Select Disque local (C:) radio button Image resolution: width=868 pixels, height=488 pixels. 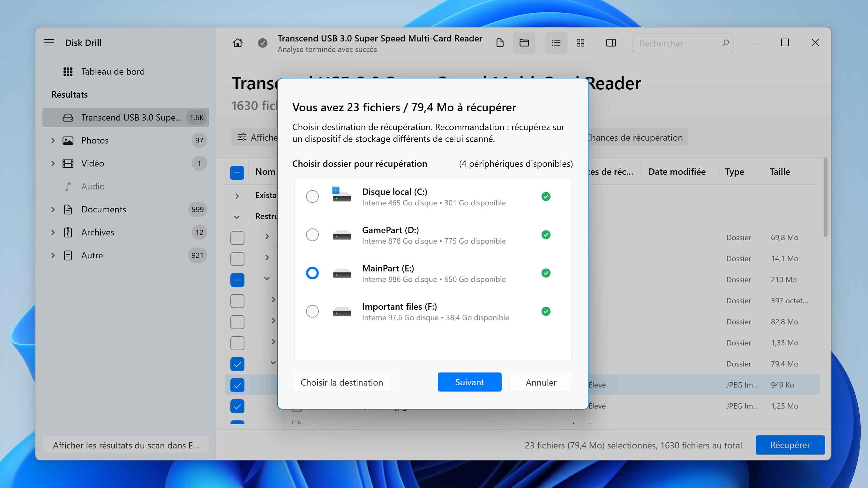click(312, 196)
